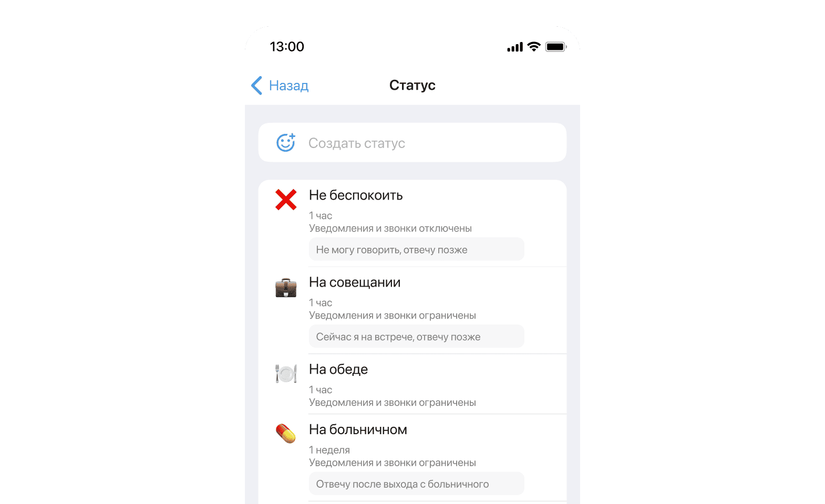Choose the plate and cutlery lunch icon
The height and width of the screenshot is (504, 825).
(286, 373)
